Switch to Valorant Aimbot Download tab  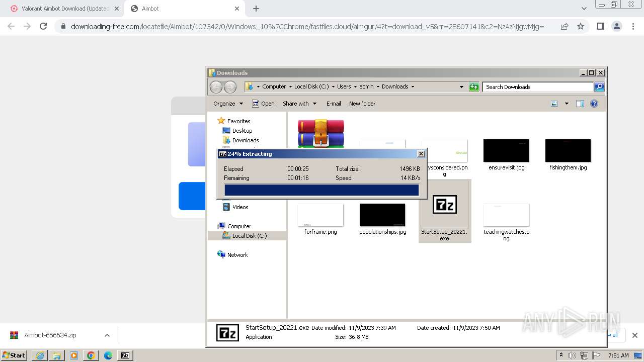pyautogui.click(x=64, y=9)
